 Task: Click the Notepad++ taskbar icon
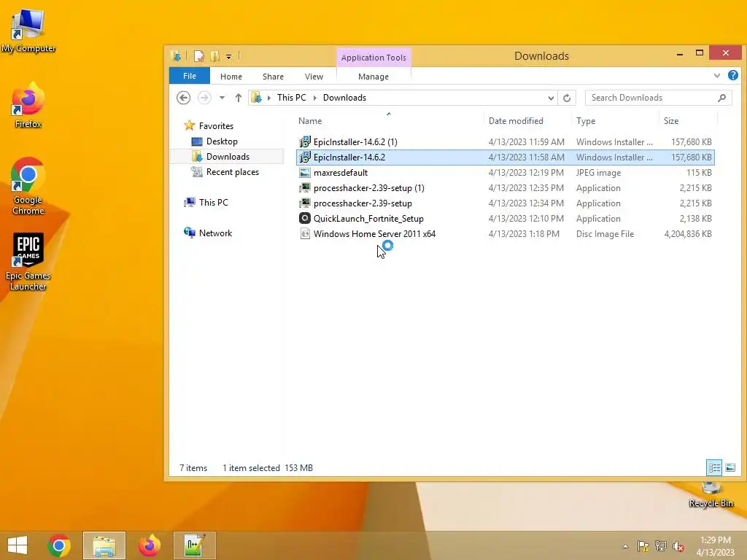[x=194, y=545]
